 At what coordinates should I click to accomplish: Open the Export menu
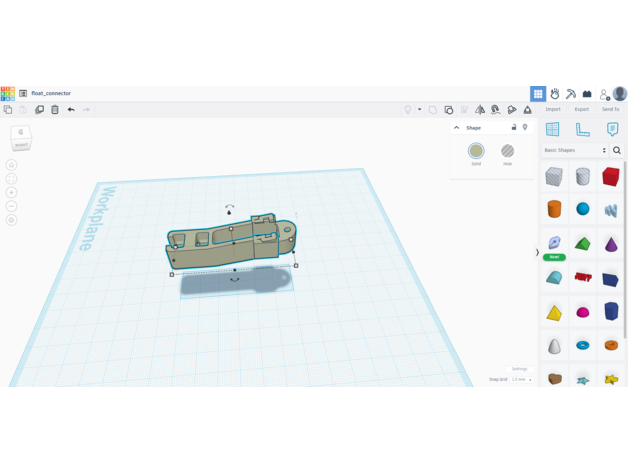(581, 109)
